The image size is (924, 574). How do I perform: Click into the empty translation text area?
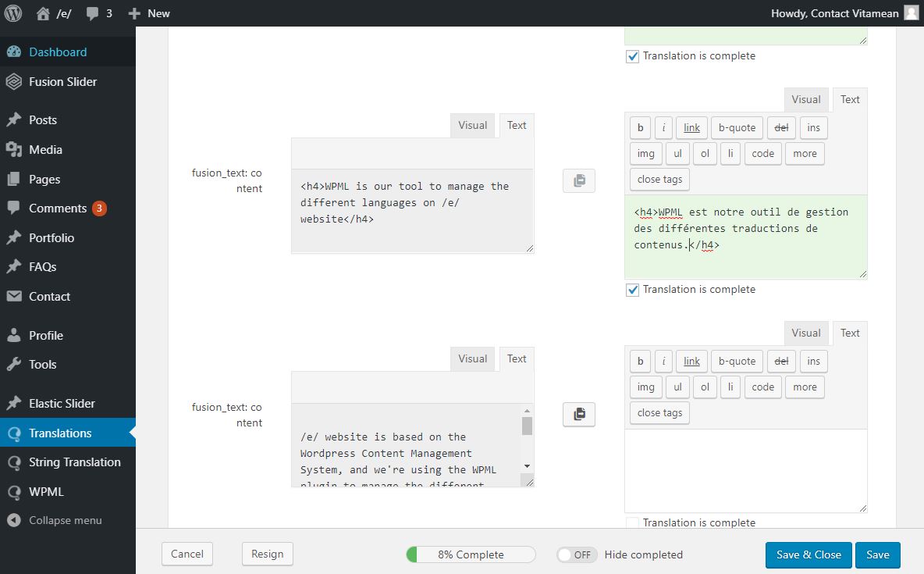(x=745, y=471)
